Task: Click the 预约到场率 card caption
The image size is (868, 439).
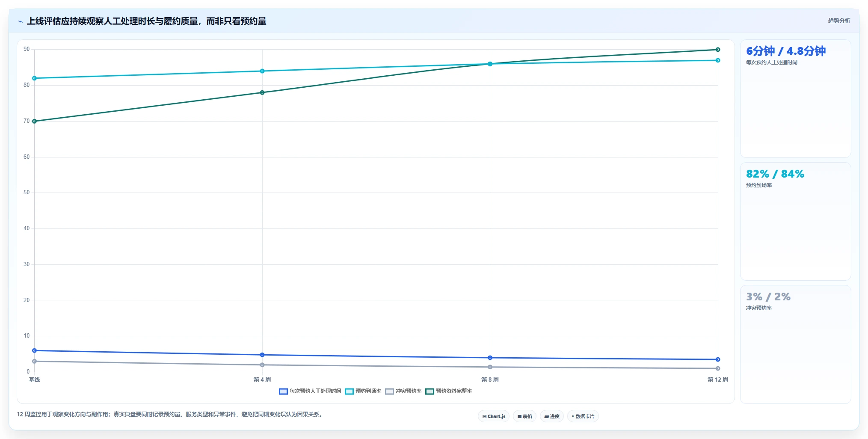Action: coord(759,185)
